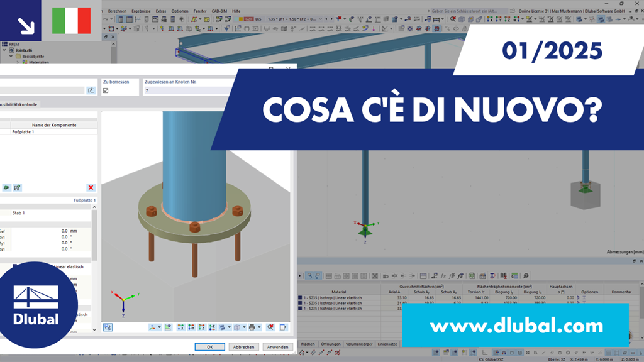Switch to the Öffnungen tab
The width and height of the screenshot is (644, 362).
tap(331, 344)
